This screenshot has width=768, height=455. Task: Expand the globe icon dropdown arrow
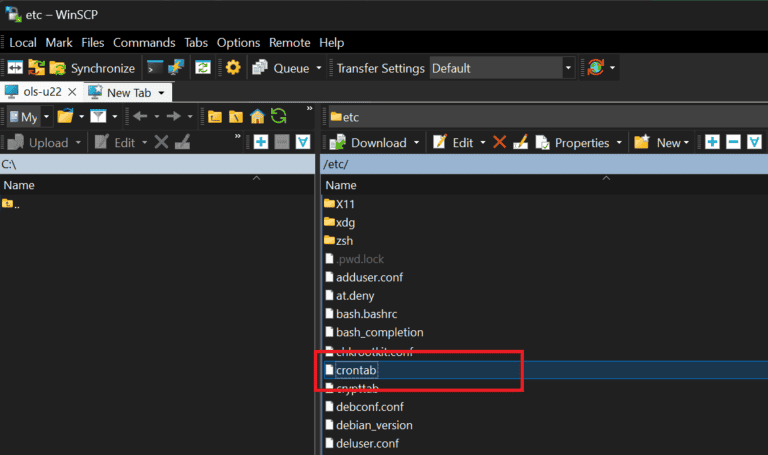(x=612, y=68)
